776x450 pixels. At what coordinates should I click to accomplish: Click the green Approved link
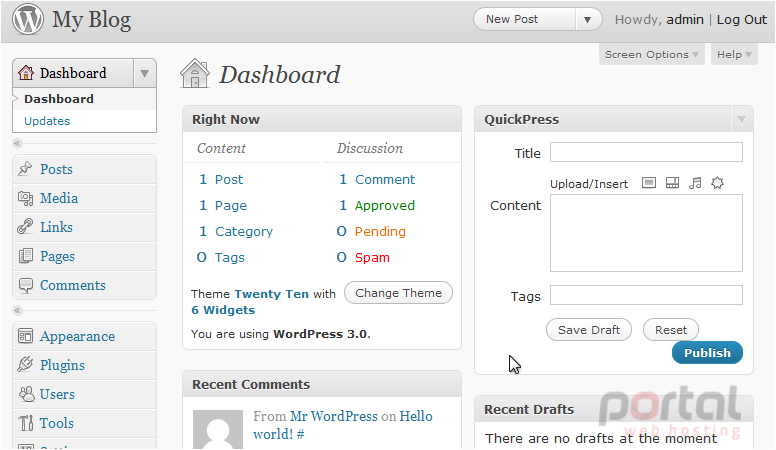coord(385,205)
